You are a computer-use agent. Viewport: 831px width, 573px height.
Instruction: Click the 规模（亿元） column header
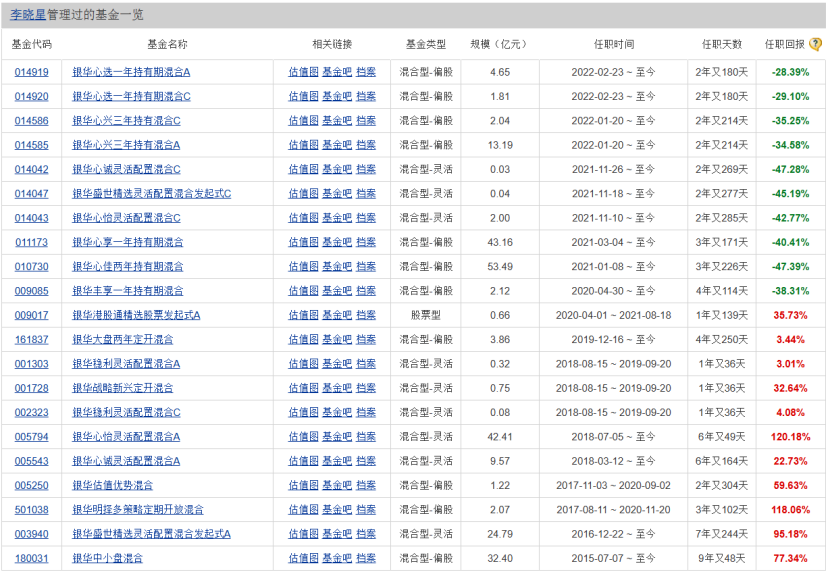(499, 45)
